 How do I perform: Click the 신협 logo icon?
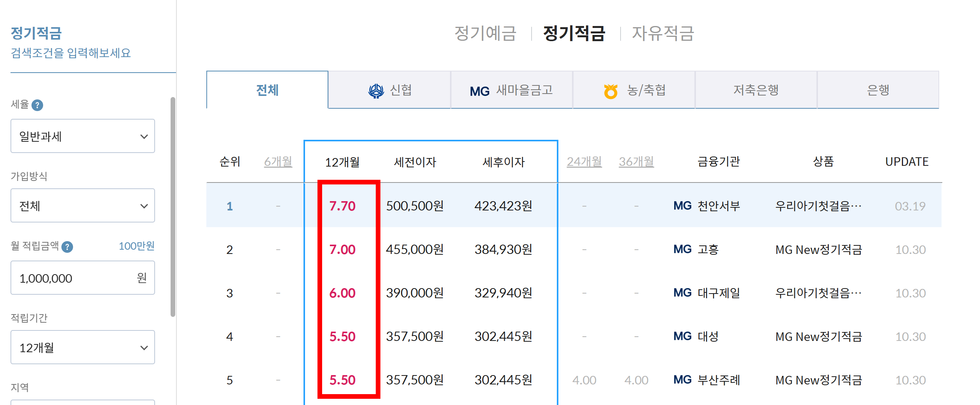click(376, 91)
